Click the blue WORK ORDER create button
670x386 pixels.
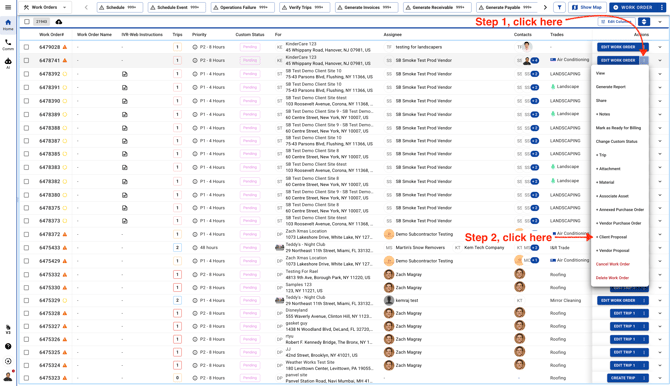click(x=633, y=7)
